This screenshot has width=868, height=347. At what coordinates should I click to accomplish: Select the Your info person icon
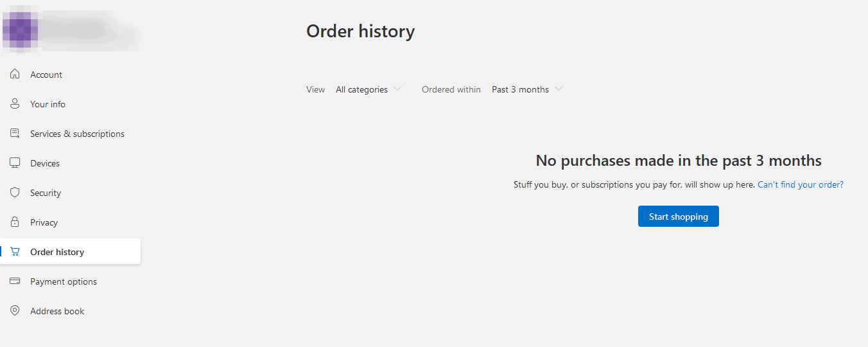click(15, 104)
